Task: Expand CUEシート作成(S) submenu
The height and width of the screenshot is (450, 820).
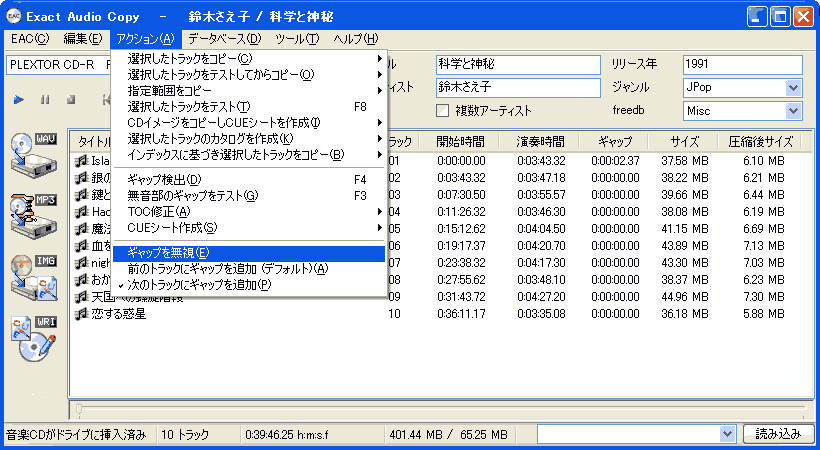Action: point(249,228)
